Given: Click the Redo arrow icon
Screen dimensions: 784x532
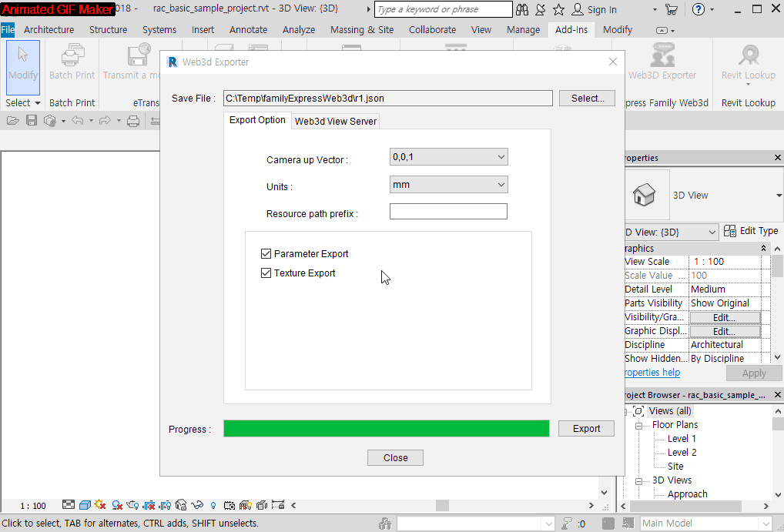Looking at the screenshot, I should point(105,121).
